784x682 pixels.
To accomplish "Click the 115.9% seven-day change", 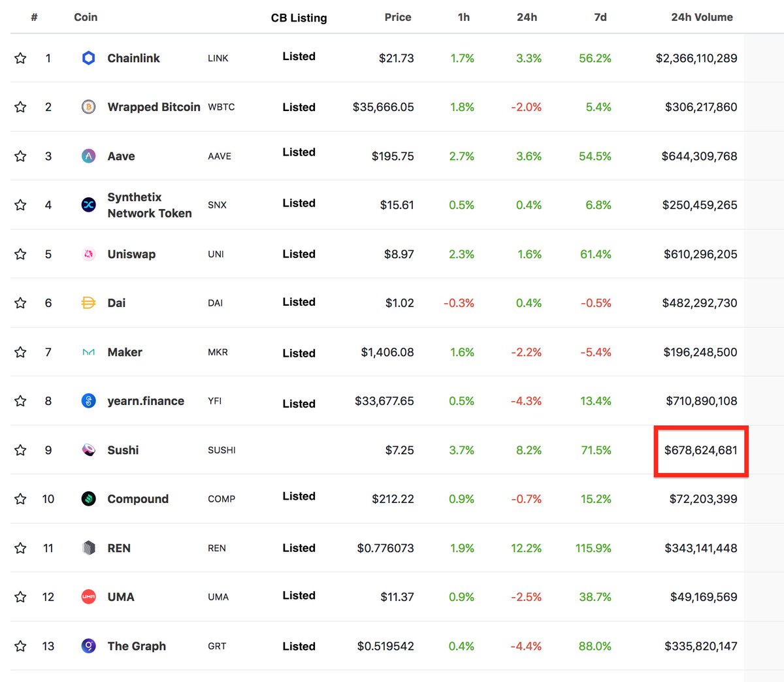I will tap(593, 548).
